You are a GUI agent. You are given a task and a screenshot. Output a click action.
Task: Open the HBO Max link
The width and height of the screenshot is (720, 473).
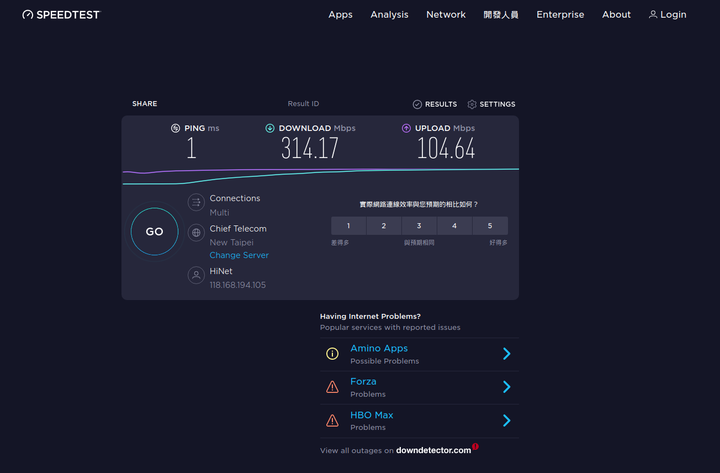pos(371,415)
